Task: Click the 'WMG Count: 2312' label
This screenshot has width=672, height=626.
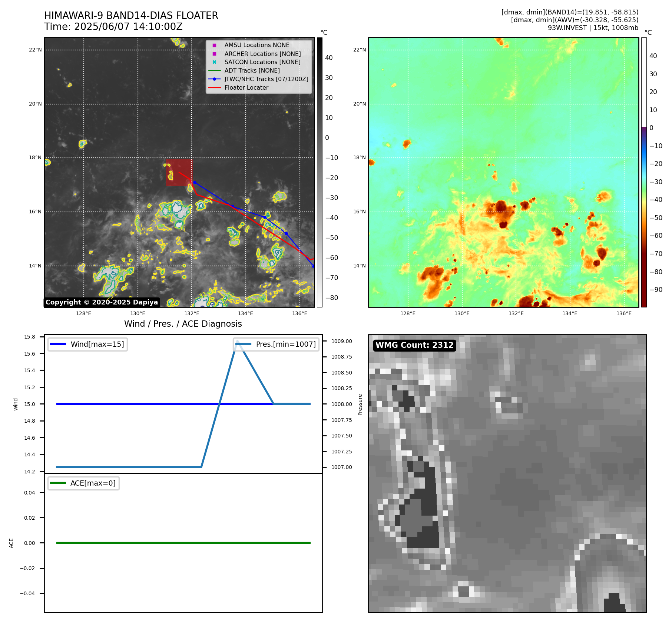Action: click(x=414, y=345)
